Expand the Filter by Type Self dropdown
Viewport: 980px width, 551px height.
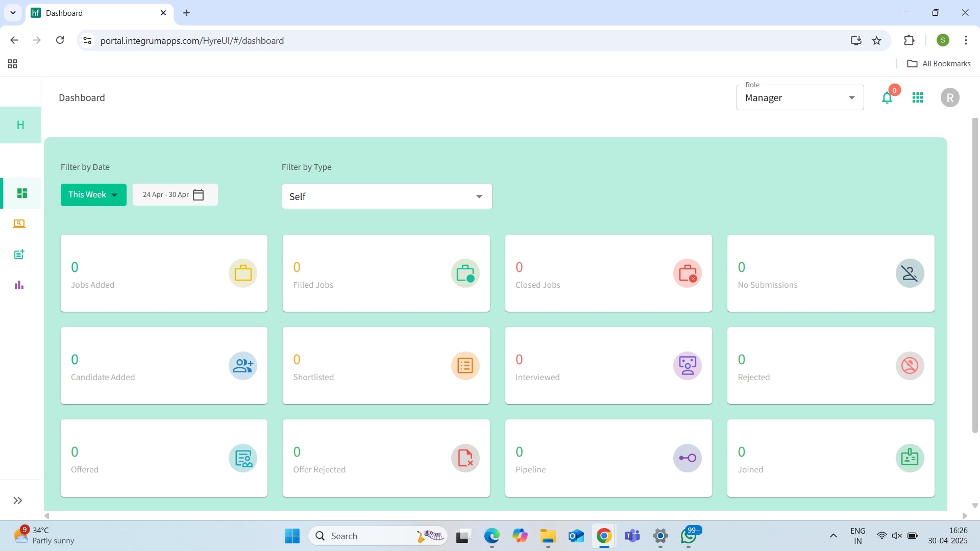tap(386, 196)
